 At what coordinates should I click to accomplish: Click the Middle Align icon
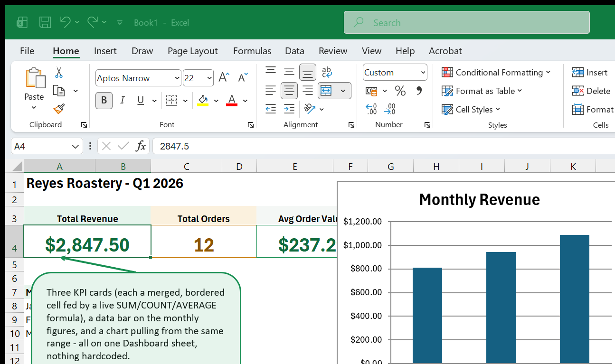pos(289,72)
